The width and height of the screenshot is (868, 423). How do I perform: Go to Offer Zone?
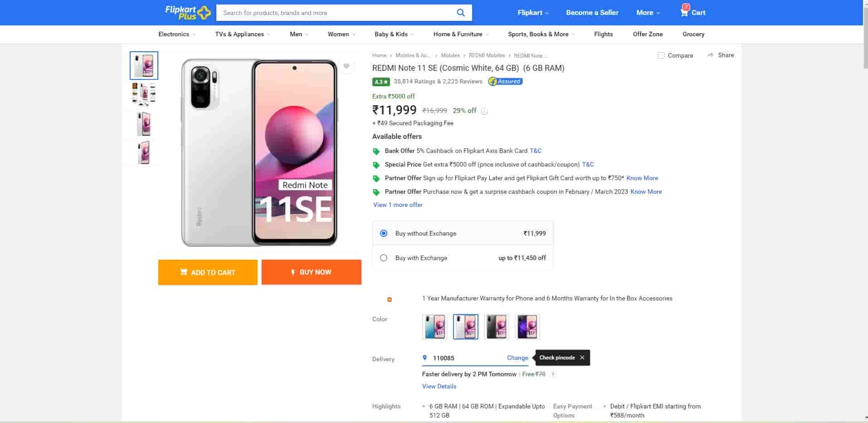(648, 34)
